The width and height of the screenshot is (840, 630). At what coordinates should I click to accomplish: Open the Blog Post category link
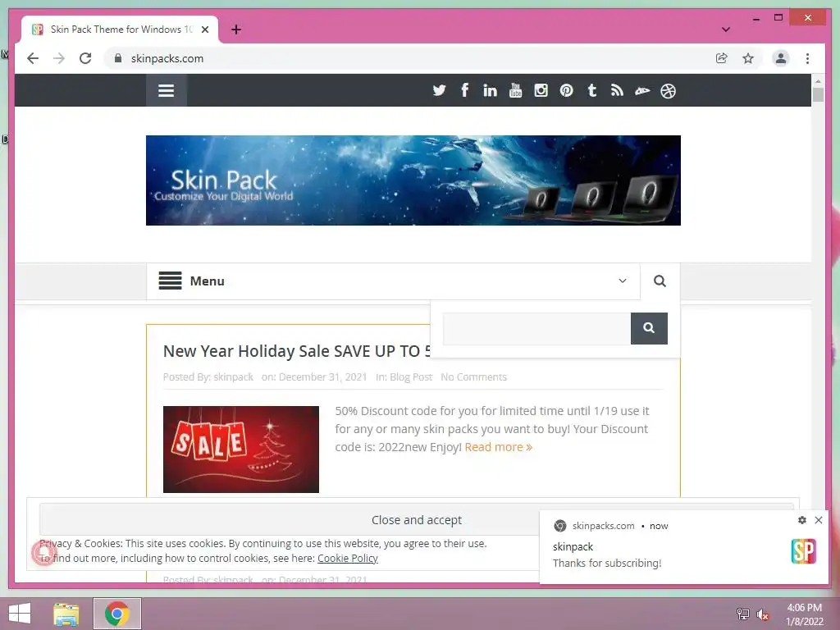(411, 377)
